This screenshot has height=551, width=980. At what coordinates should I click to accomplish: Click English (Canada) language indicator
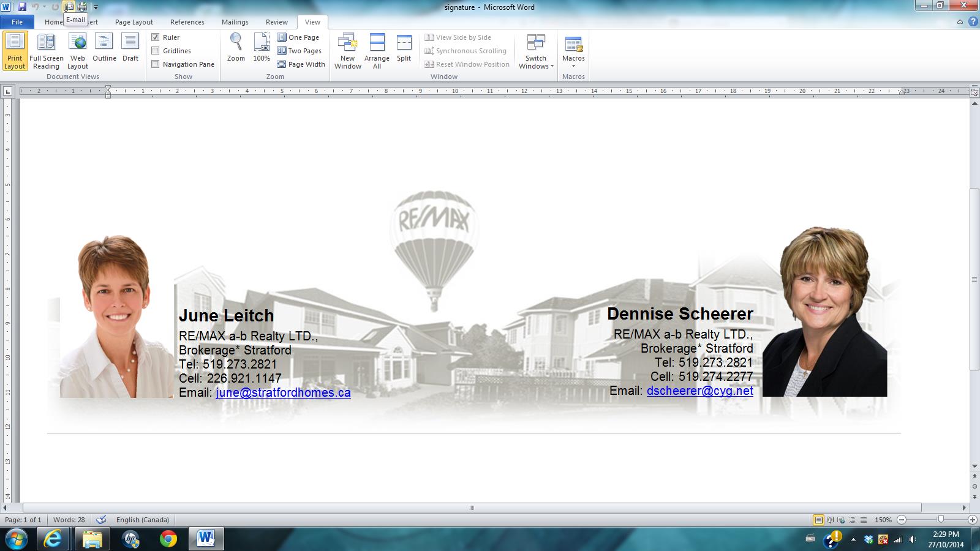(x=143, y=520)
